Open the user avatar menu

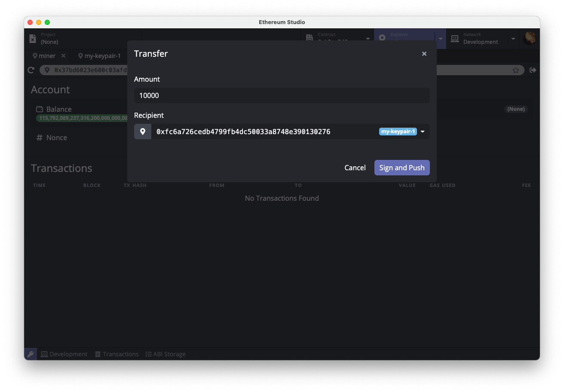(x=529, y=39)
